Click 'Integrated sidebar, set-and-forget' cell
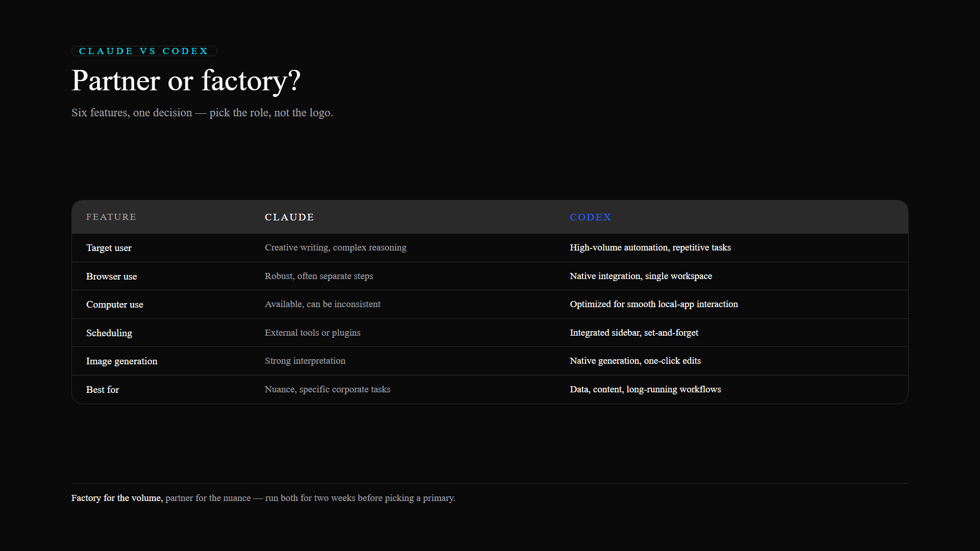Screen dimensions: 980x551 click(634, 333)
